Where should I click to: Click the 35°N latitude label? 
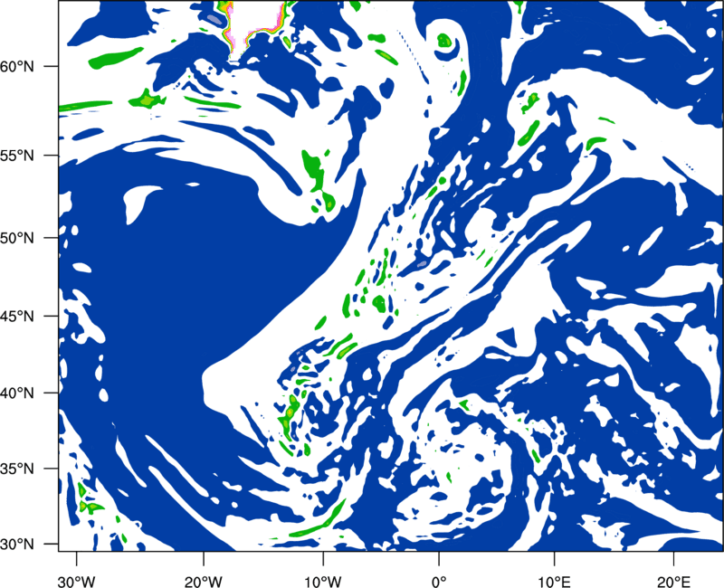[x=17, y=469]
